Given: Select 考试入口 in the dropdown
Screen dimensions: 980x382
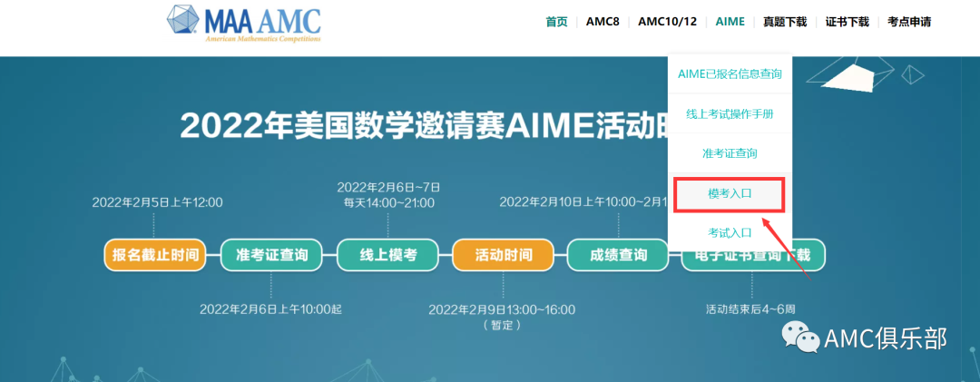Looking at the screenshot, I should pos(730,232).
